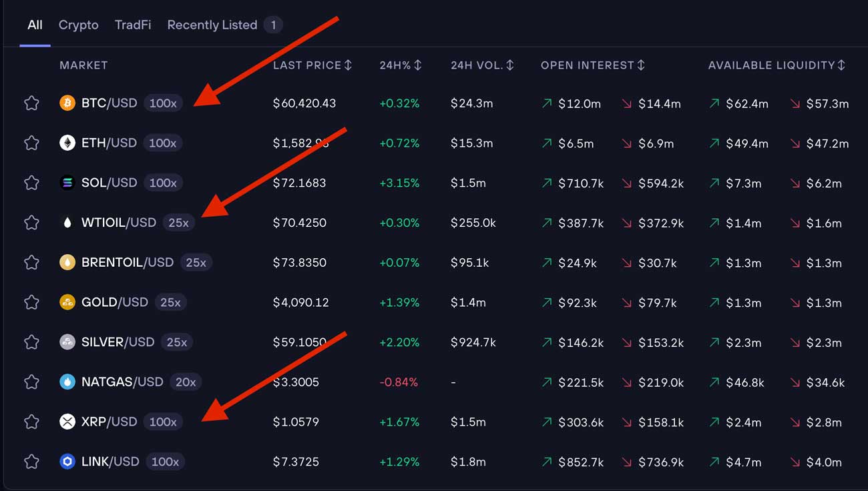
Task: Click the Chainlink hexagon icon
Action: click(67, 462)
